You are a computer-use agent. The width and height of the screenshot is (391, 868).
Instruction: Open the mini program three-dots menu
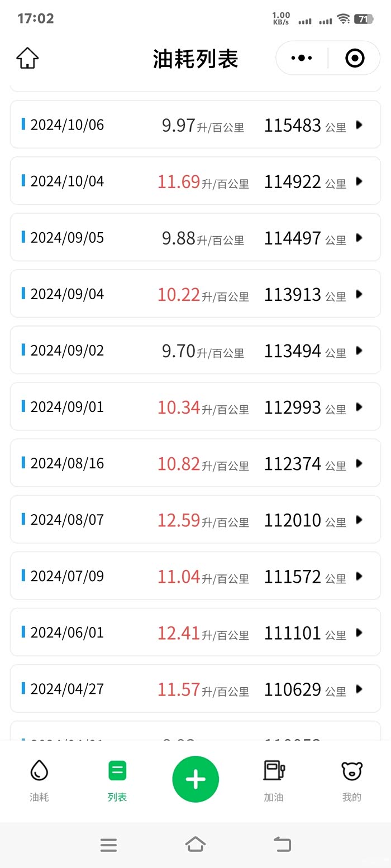click(302, 58)
